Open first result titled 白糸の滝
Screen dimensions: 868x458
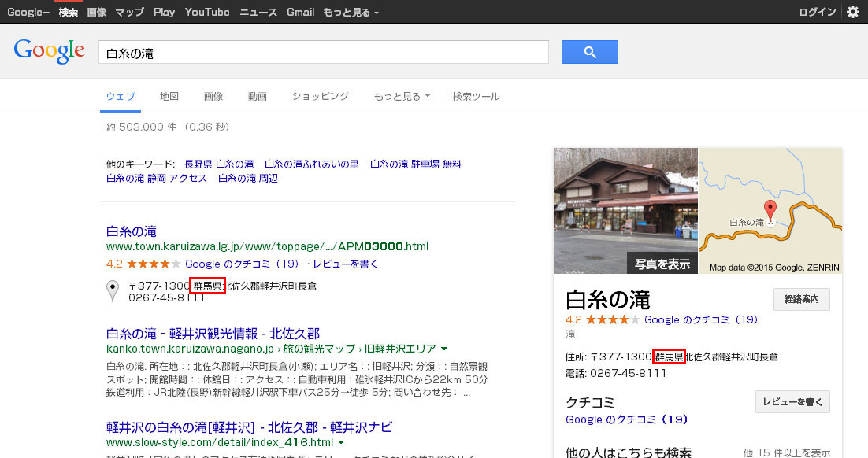(132, 231)
